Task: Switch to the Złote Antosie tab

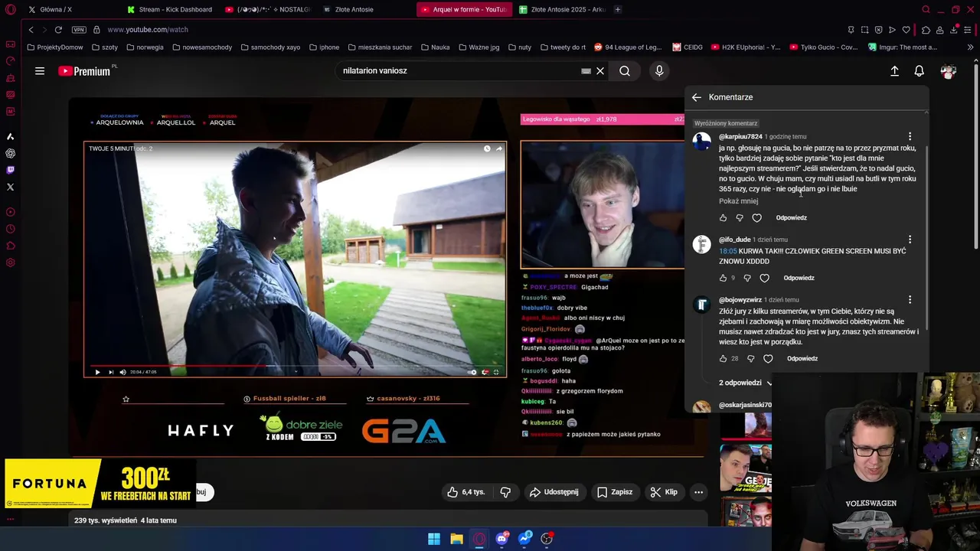Action: [349, 9]
